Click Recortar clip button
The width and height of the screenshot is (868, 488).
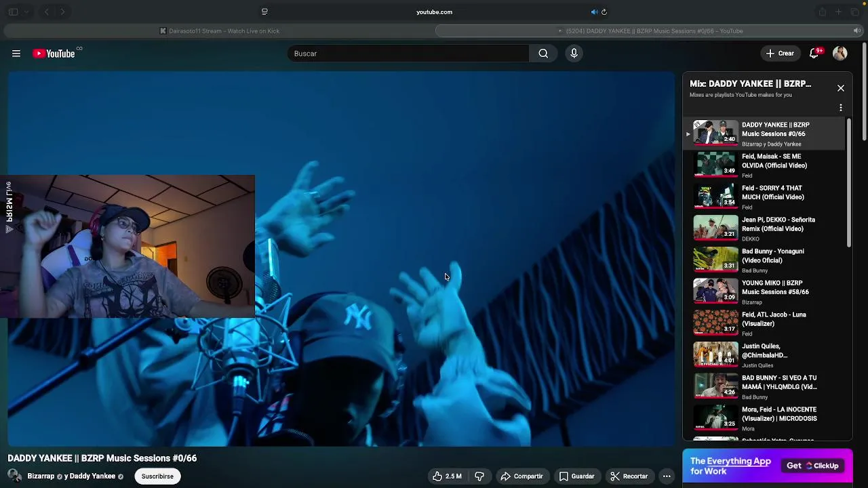point(629,476)
